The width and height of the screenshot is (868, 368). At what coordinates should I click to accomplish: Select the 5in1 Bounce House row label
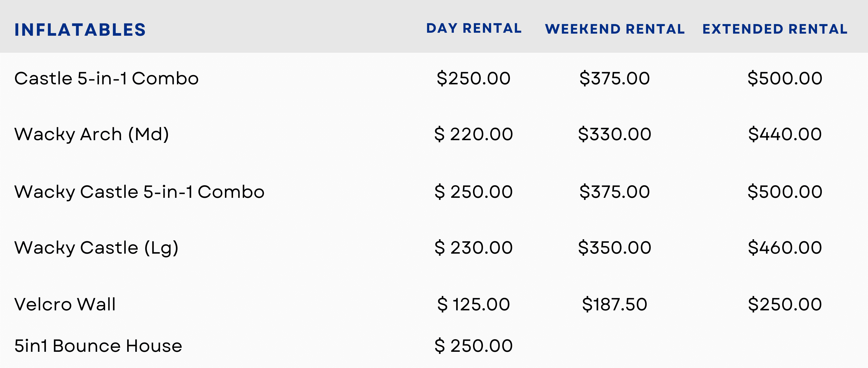pos(98,346)
